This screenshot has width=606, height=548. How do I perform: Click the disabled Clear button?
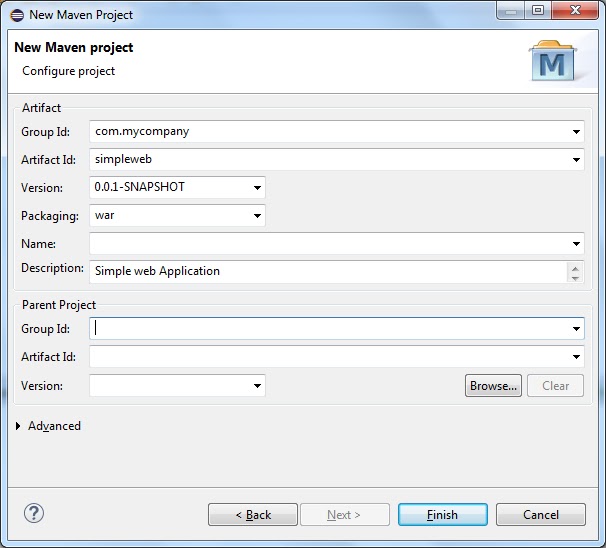(x=555, y=386)
